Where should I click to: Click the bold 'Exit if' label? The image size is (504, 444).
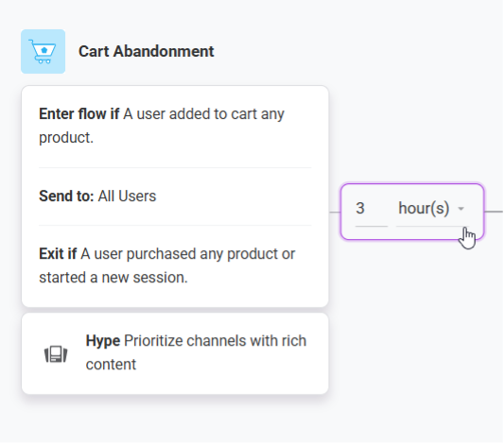tap(58, 254)
